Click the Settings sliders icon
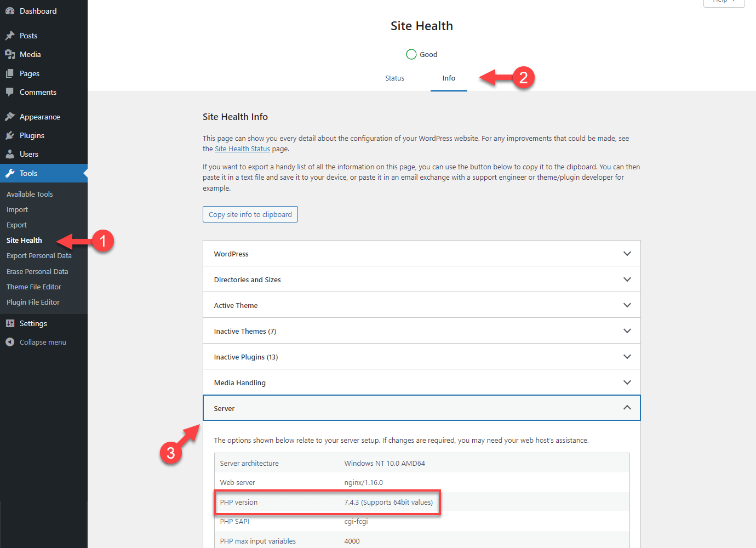The height and width of the screenshot is (548, 756). tap(10, 323)
